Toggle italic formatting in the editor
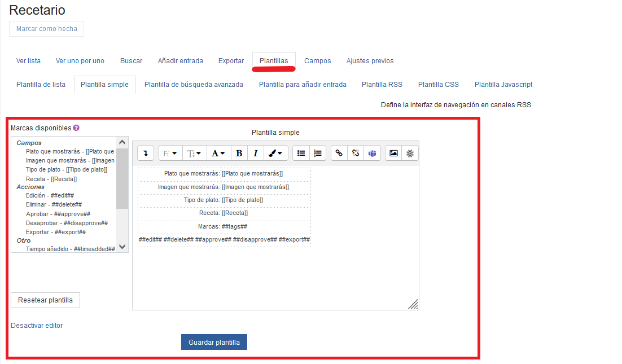This screenshot has height=364, width=622. click(256, 153)
